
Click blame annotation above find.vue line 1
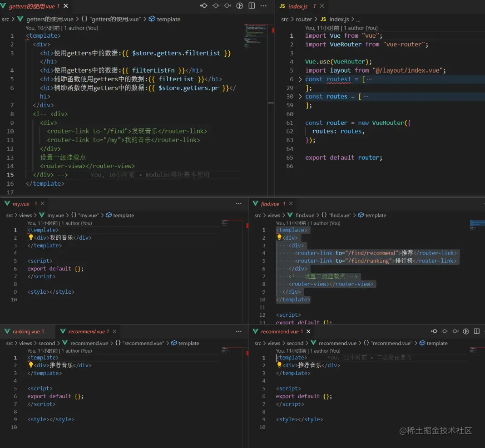[308, 223]
